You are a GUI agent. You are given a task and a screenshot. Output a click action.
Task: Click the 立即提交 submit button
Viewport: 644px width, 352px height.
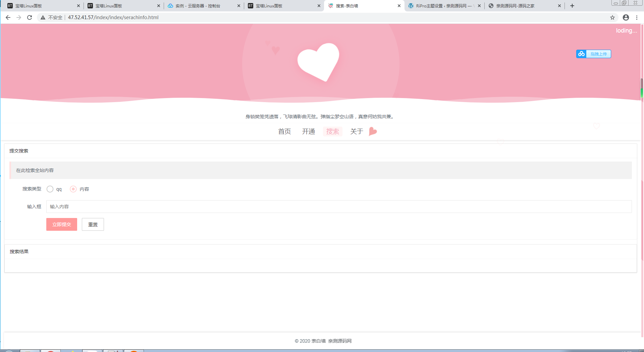click(62, 224)
